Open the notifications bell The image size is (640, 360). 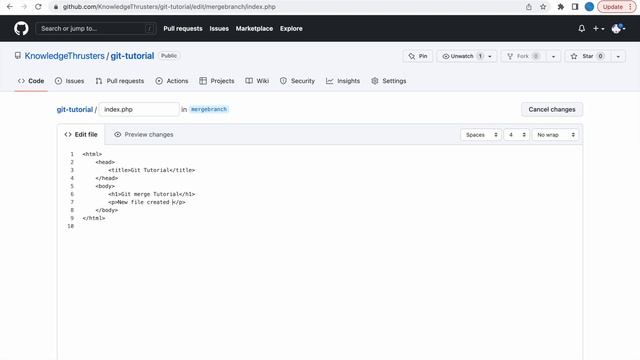point(582,29)
